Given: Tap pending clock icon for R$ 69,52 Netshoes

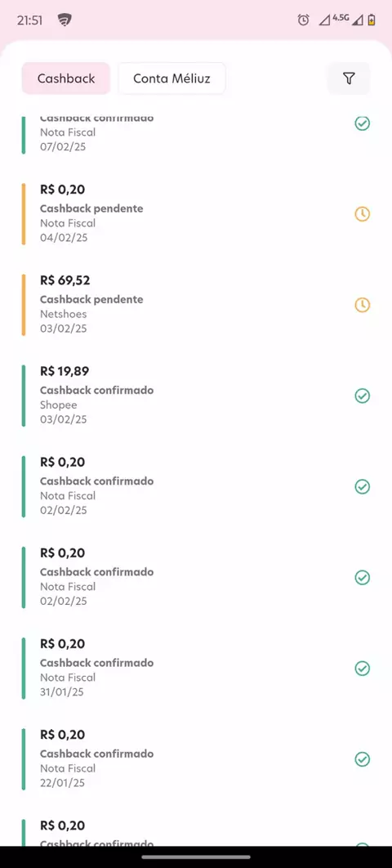Looking at the screenshot, I should [x=362, y=305].
